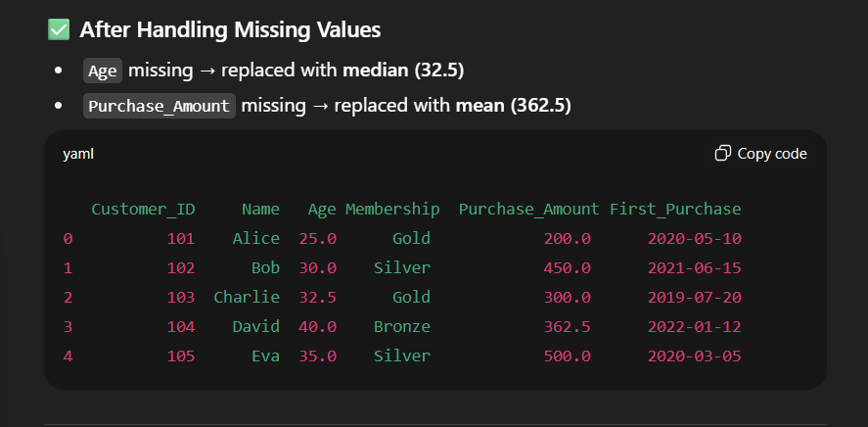Click Eva's purchase amount 500.0
The width and height of the screenshot is (868, 427).
pos(568,356)
